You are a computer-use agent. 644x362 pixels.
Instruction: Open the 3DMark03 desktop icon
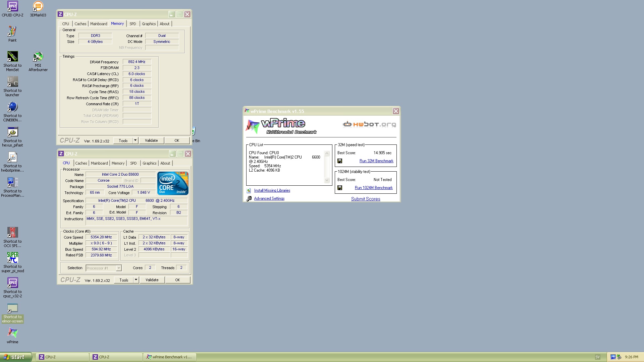coord(38,9)
